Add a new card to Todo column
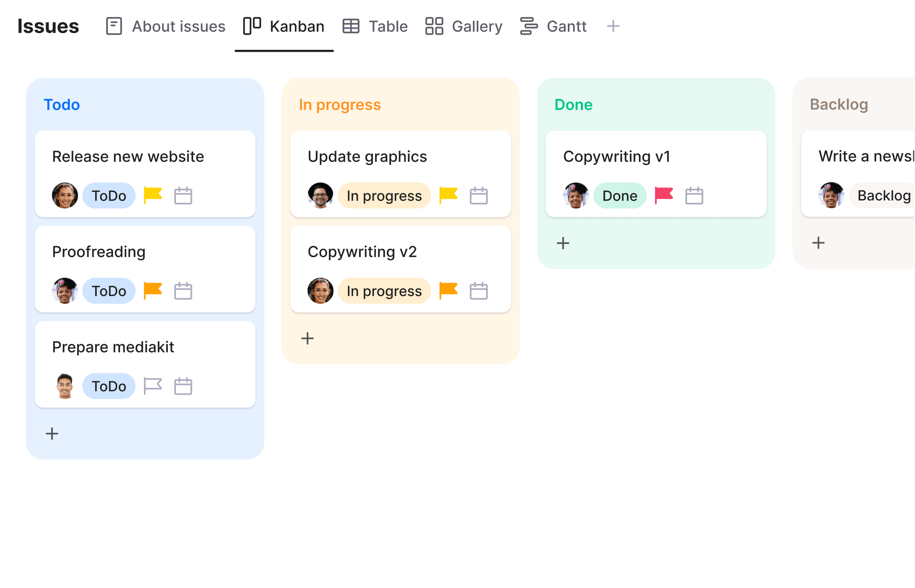 [x=52, y=434]
